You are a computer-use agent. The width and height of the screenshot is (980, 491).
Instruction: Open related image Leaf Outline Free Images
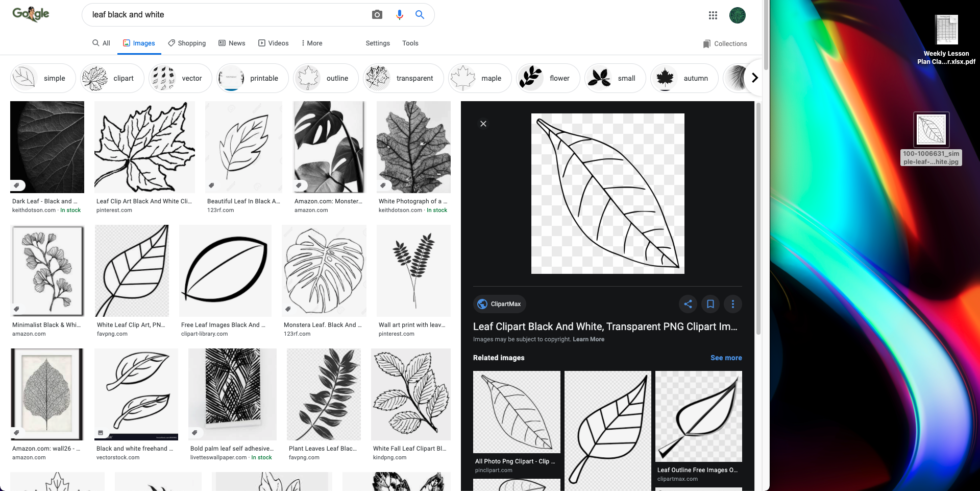tap(699, 416)
